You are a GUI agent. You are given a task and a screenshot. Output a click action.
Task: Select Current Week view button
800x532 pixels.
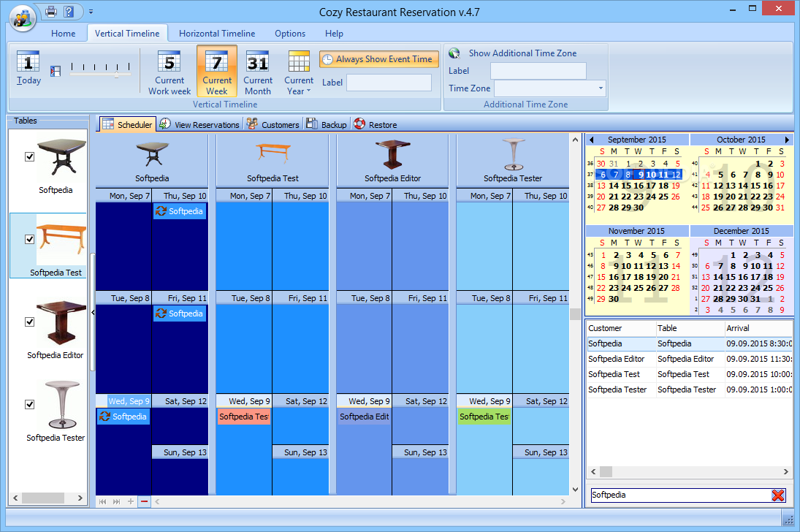tap(217, 72)
